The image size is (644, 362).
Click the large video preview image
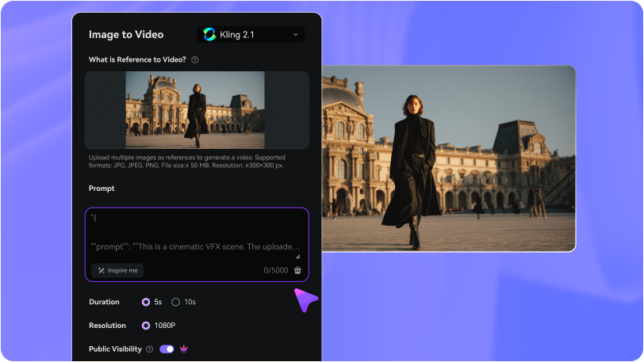click(449, 158)
